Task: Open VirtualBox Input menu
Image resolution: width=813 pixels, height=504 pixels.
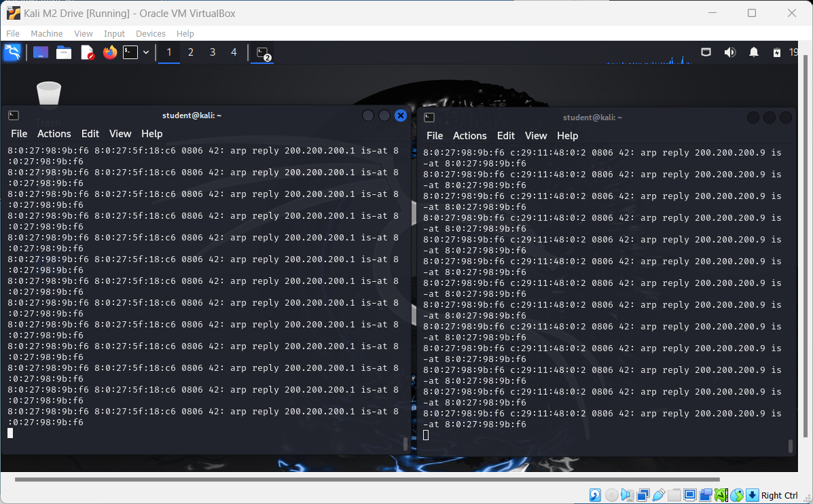Action: (x=114, y=34)
